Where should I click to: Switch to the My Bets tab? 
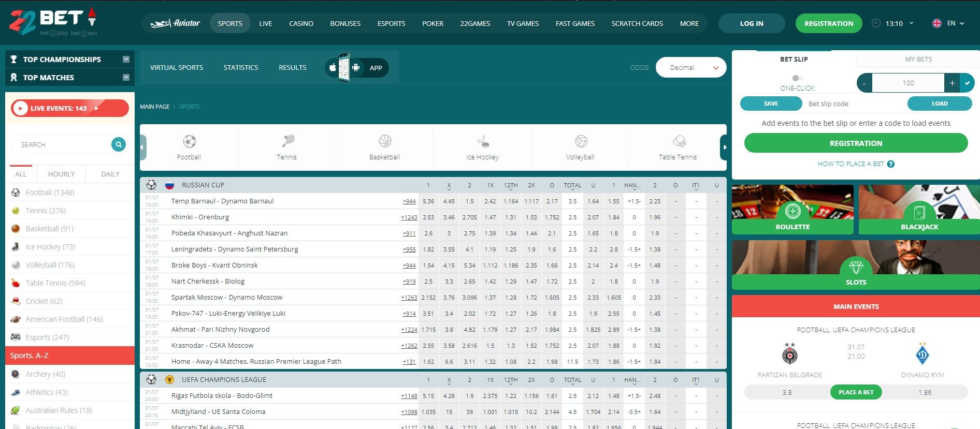(918, 59)
